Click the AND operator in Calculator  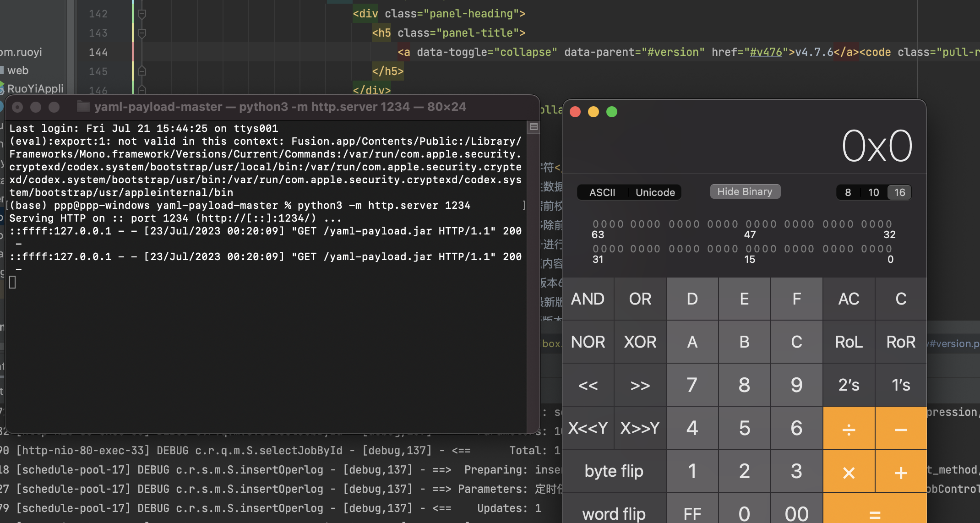[588, 299]
